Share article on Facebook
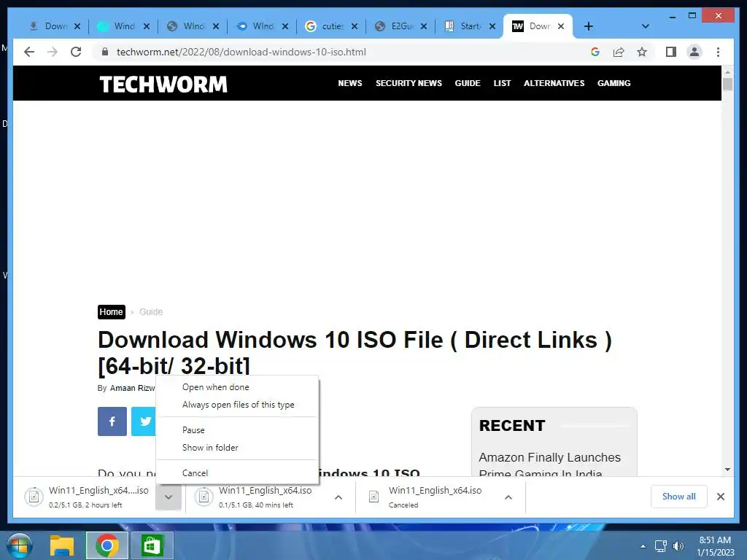The height and width of the screenshot is (560, 747). tap(112, 421)
